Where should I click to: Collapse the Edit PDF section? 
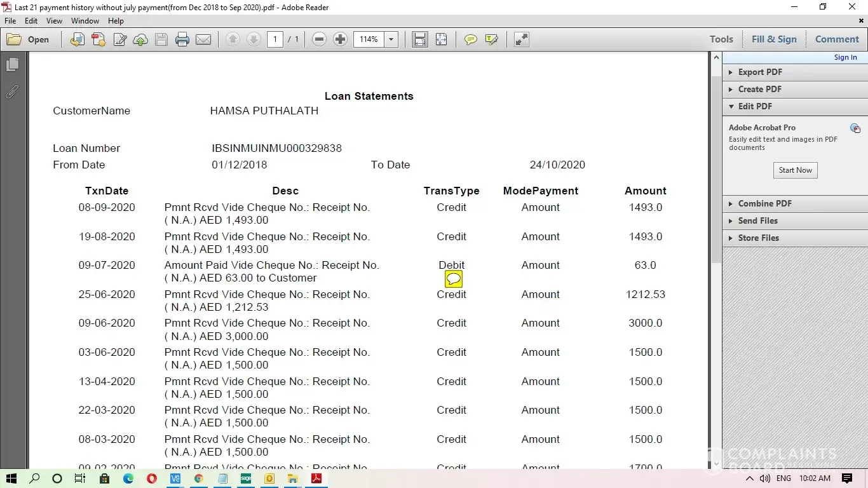point(755,106)
